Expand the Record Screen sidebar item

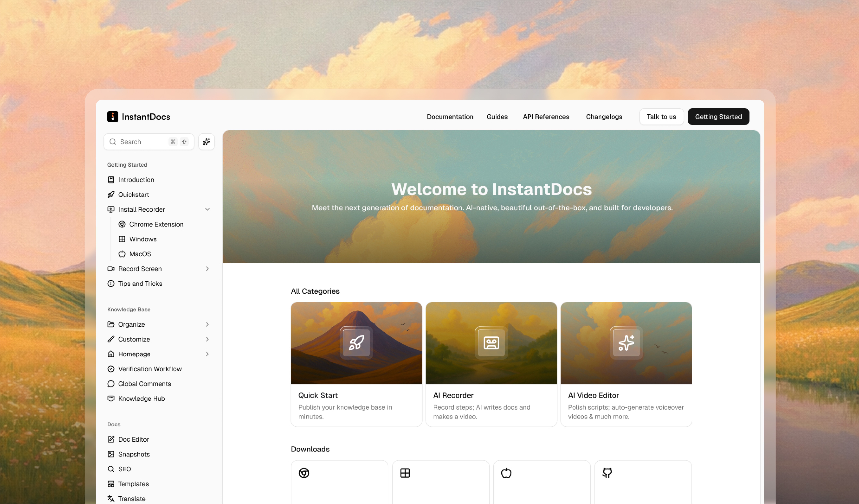pos(207,269)
